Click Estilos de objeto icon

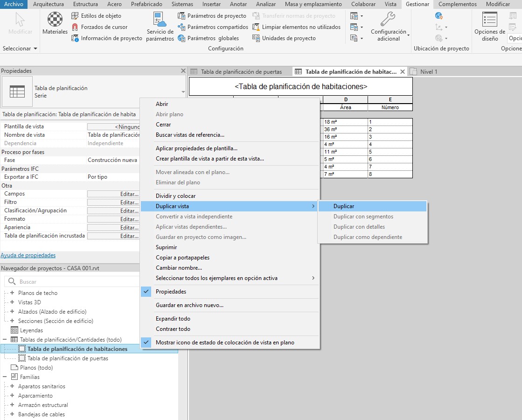coord(75,16)
